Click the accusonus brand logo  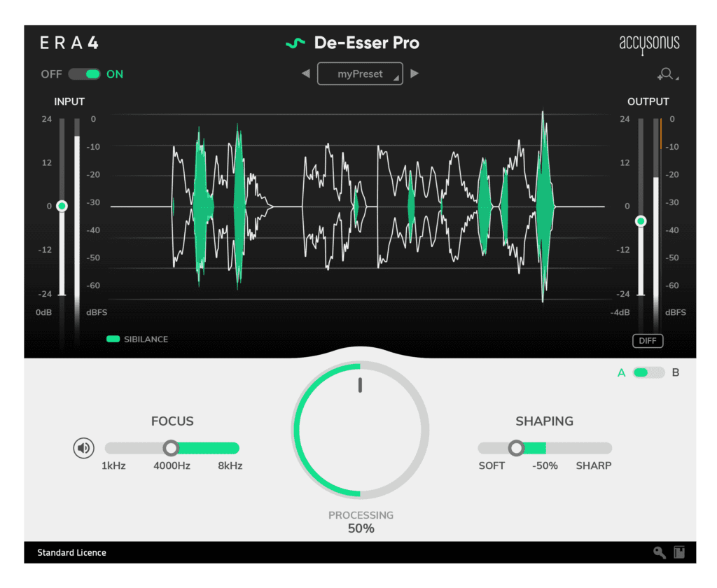pyautogui.click(x=649, y=44)
